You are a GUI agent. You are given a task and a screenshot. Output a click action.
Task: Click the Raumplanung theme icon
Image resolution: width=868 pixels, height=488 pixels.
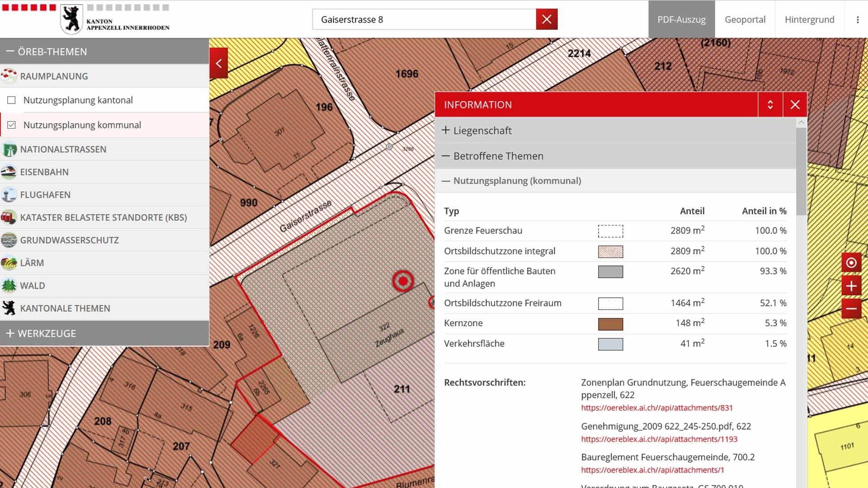(x=9, y=76)
